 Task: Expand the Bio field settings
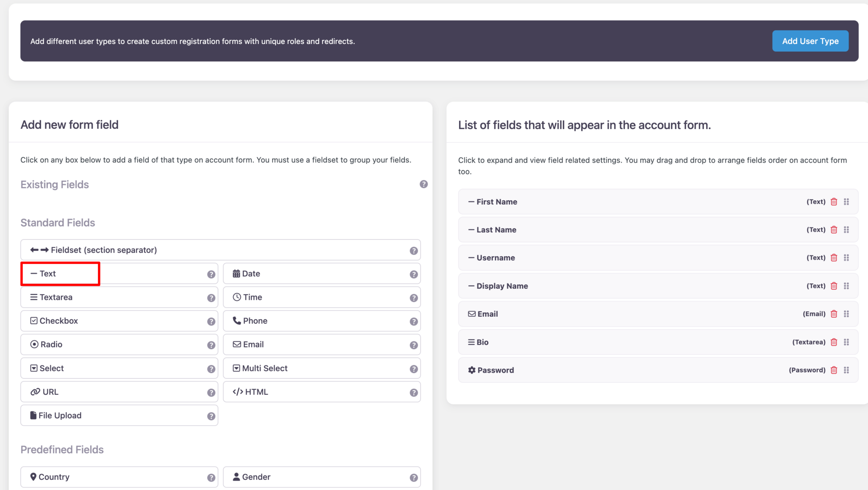pos(658,342)
